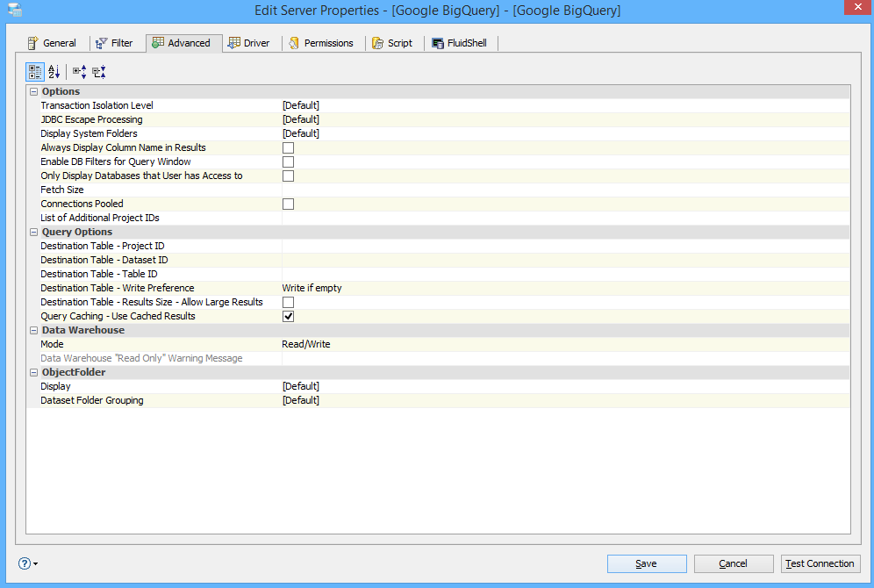
Task: Click the Cancel button
Action: pyautogui.click(x=734, y=563)
